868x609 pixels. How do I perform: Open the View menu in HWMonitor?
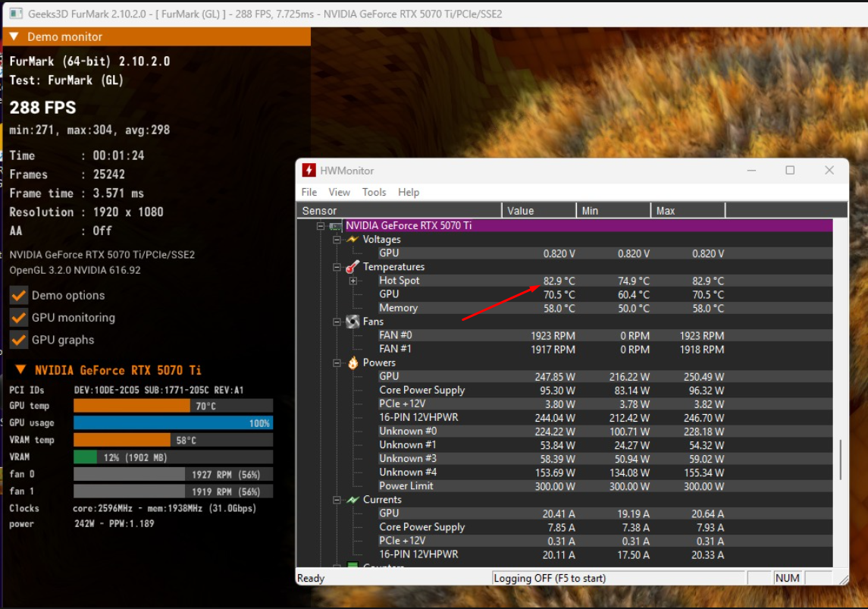pos(339,192)
